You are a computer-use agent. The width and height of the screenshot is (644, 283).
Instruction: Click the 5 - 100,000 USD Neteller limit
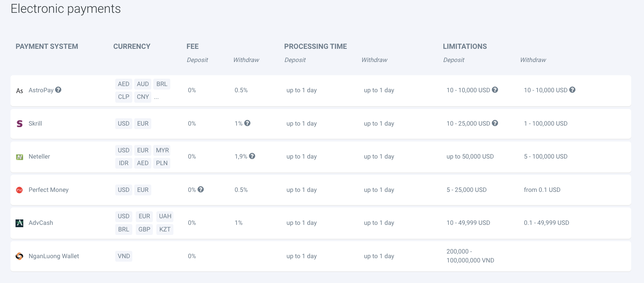pyautogui.click(x=545, y=157)
